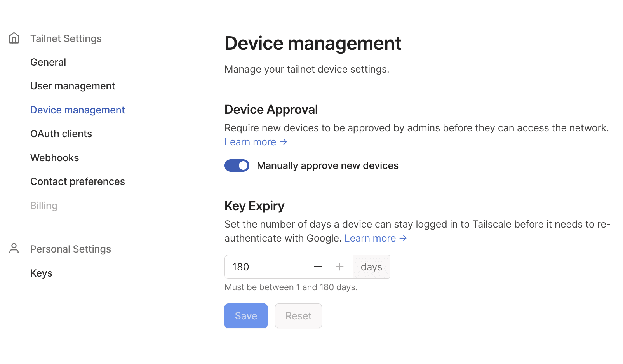The image size is (623, 364).
Task: Click the 'Device Approval' section heading
Action: click(271, 110)
